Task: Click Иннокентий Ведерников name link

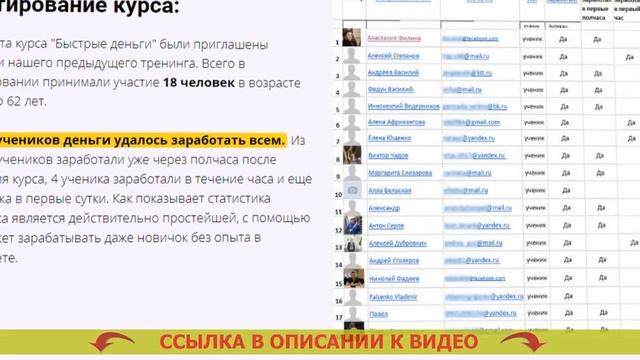Action: (x=404, y=106)
